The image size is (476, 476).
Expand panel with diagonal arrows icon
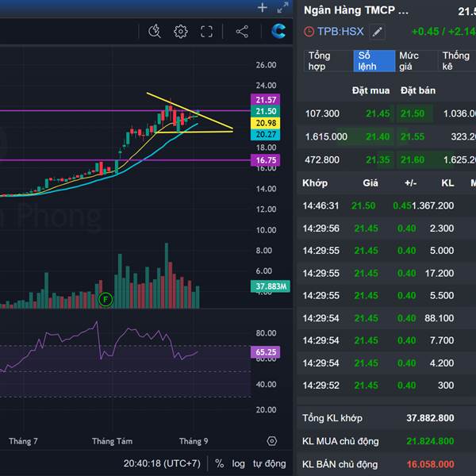pyautogui.click(x=282, y=8)
